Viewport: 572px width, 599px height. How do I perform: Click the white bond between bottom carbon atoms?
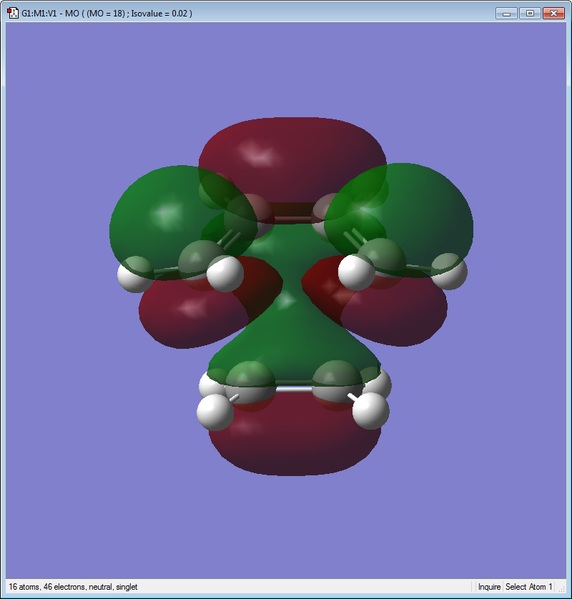(293, 389)
